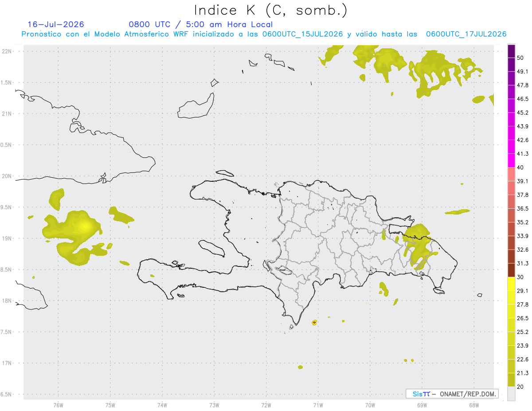
Task: Click the "68W" longitude label
Action: pyautogui.click(x=473, y=405)
